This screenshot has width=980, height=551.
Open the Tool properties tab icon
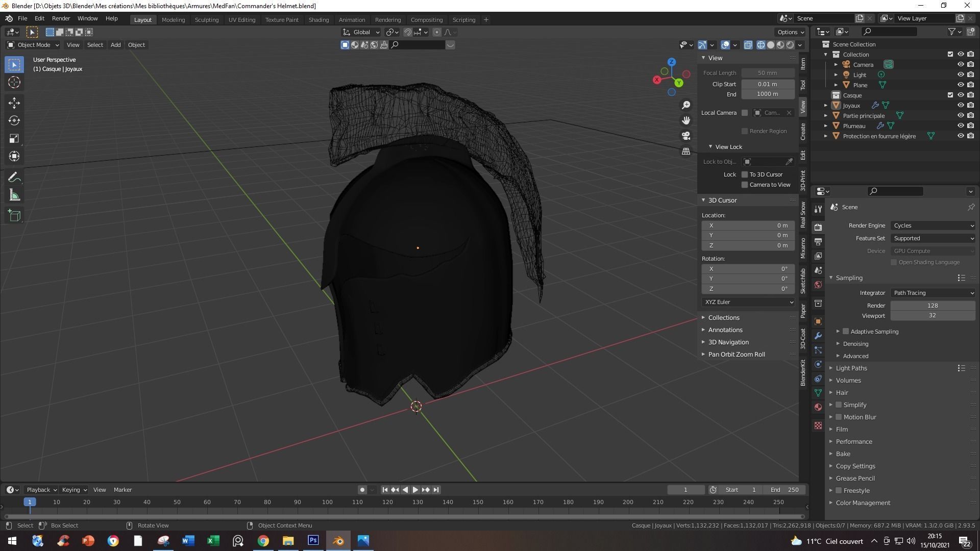click(x=818, y=209)
